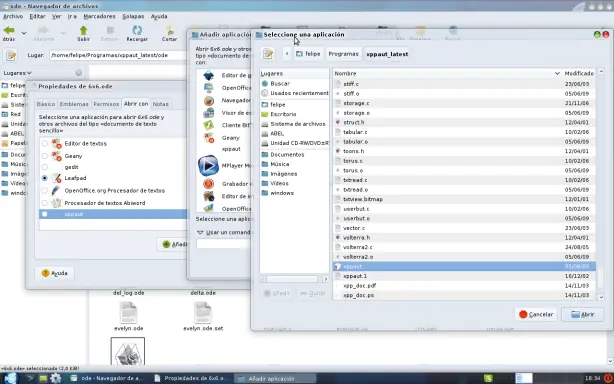Click the start menu icon on taskbar
614x384 pixels.
pos(11,378)
